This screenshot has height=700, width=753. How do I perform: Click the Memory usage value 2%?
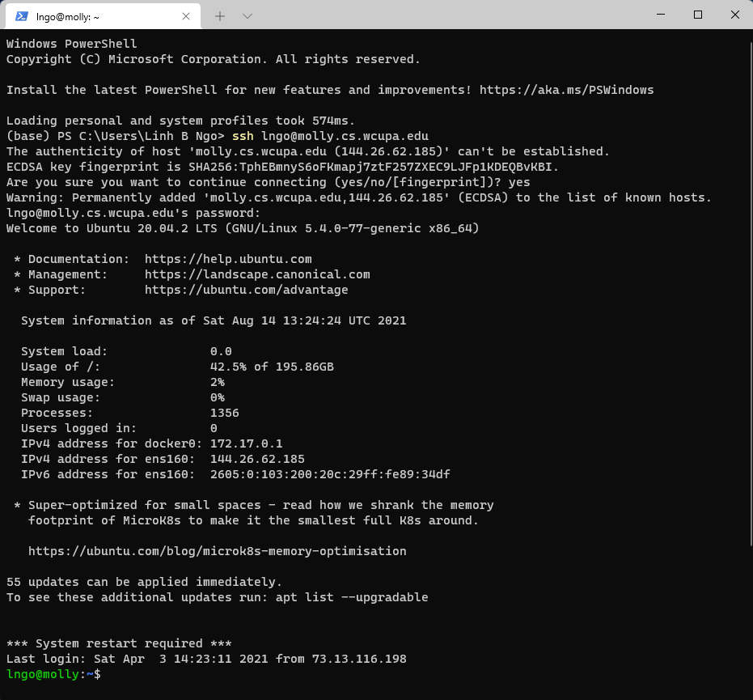point(217,382)
